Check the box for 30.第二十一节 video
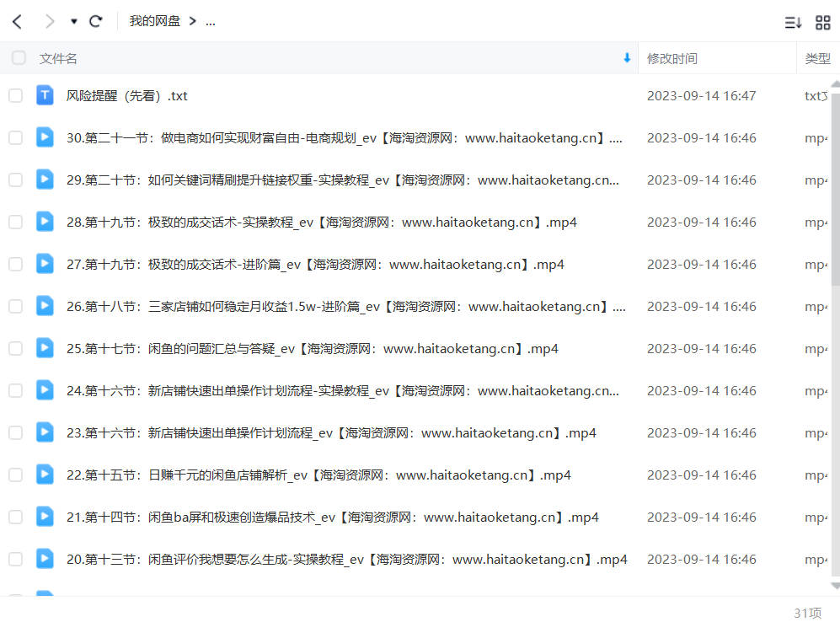Image resolution: width=840 pixels, height=633 pixels. (15, 137)
